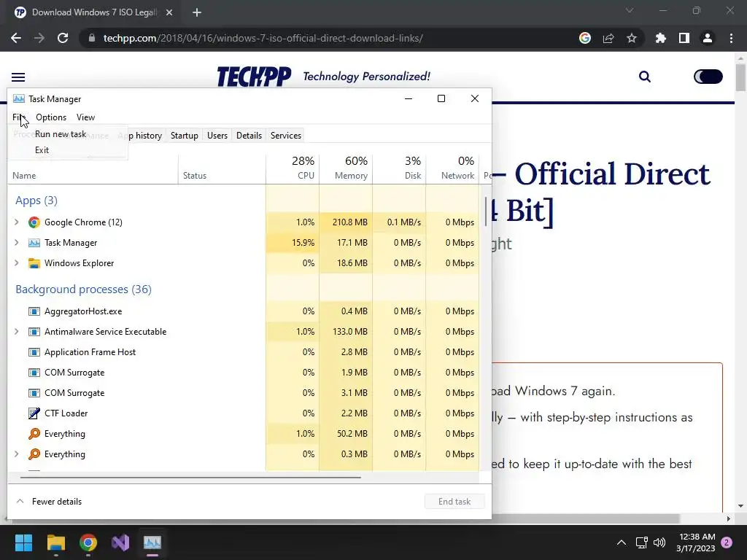Sort processes by CPU column

pos(293,168)
